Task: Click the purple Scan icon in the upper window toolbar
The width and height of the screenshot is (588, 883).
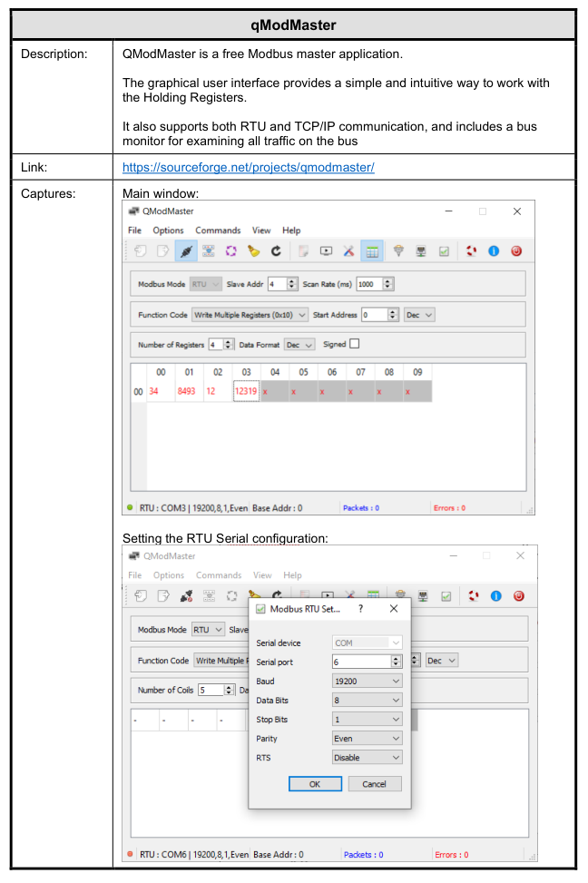Action: [x=230, y=251]
